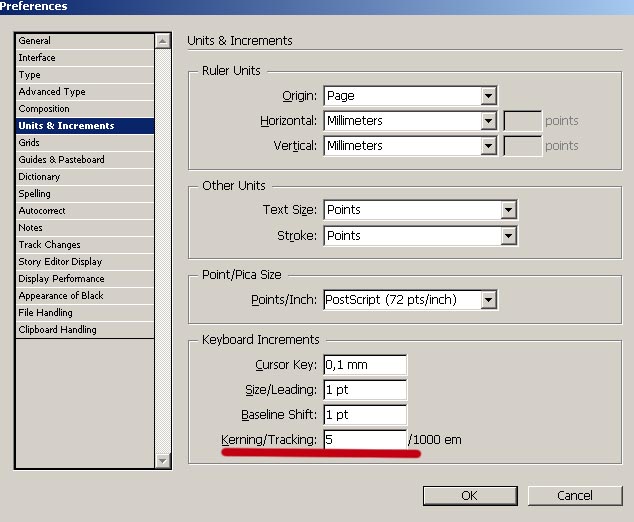This screenshot has height=522, width=634.
Task: Select Story Editor Display category
Action: click(85, 262)
